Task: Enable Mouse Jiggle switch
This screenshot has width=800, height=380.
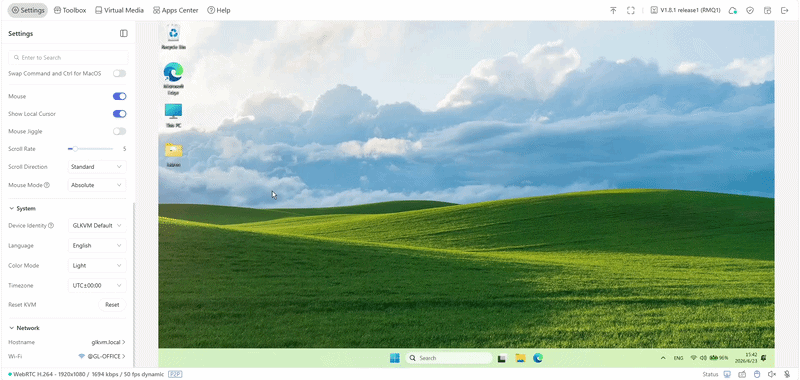Action: 119,132
